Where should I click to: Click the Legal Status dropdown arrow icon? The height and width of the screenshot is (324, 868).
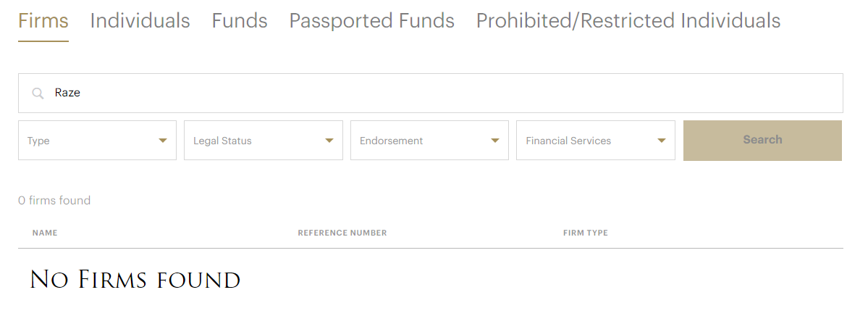[x=329, y=141]
